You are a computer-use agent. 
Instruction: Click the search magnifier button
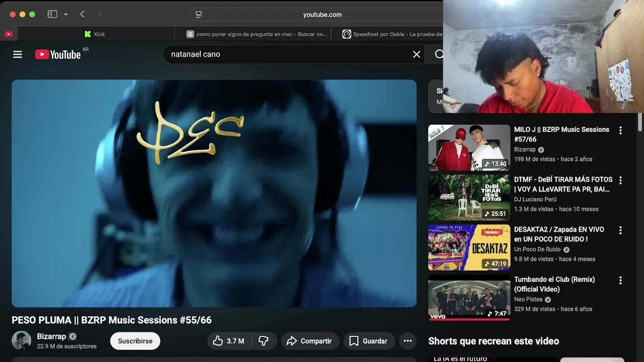pos(439,54)
